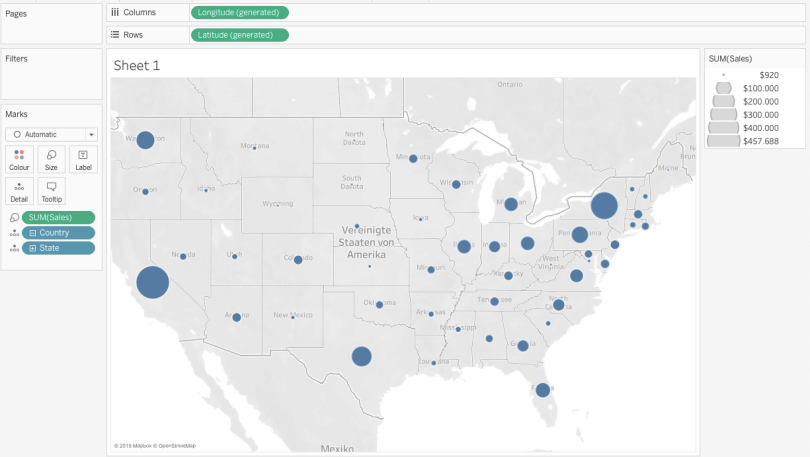Viewport: 810px width, 457px height.
Task: Open the Label marks card
Action: click(83, 160)
